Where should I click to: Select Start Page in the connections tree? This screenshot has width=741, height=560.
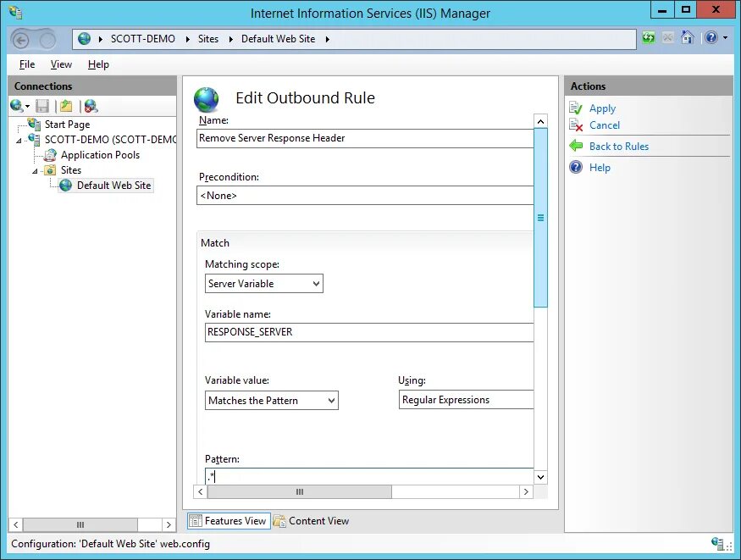(67, 125)
